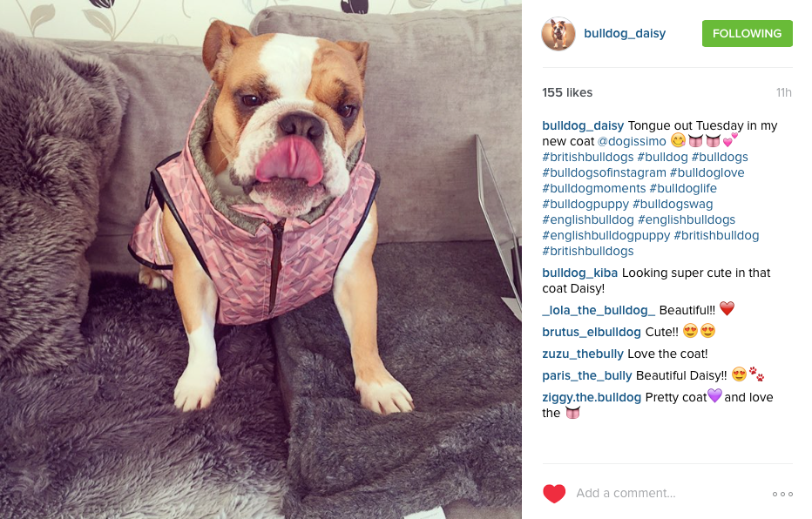Open the #bulldoglove hashtag
This screenshot has width=812, height=519.
(x=707, y=172)
